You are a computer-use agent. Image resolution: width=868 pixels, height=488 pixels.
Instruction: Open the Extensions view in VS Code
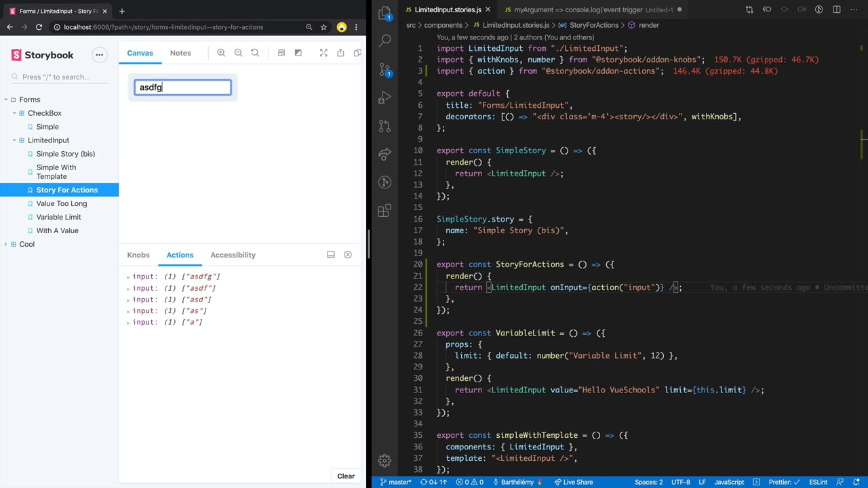pyautogui.click(x=384, y=211)
